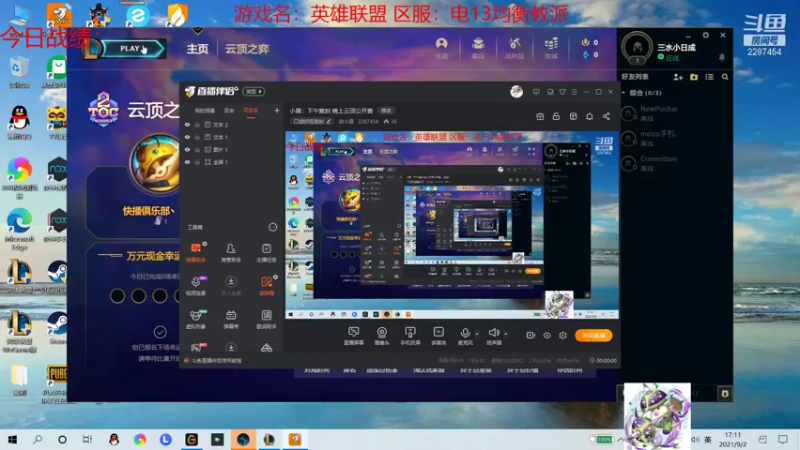800x450 pixels.
Task: Toggle visibility of layer 图片 1
Action: point(187,149)
